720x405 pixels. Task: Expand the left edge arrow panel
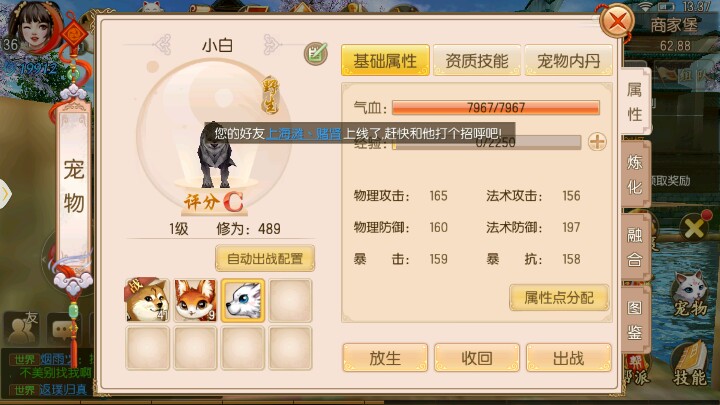pyautogui.click(x=5, y=194)
